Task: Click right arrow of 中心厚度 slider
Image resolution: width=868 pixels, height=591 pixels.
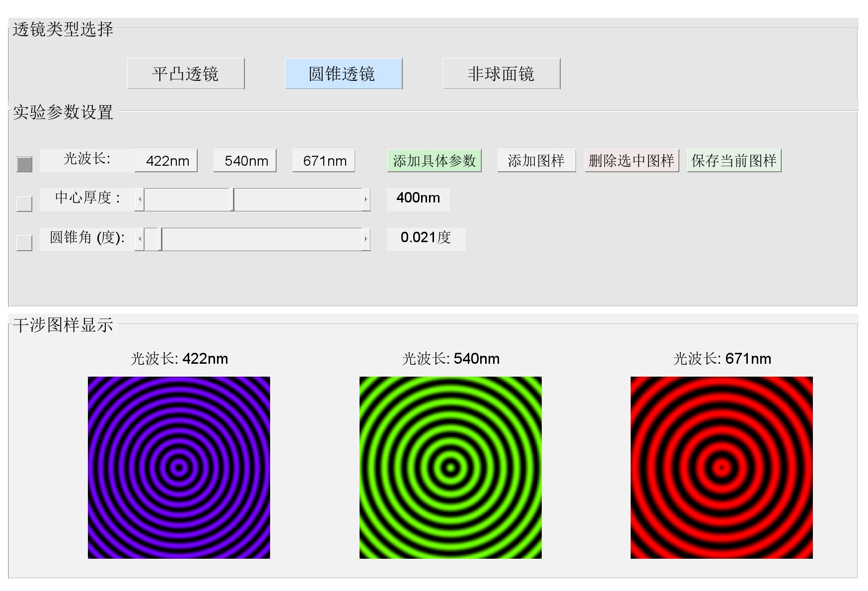Action: click(366, 199)
